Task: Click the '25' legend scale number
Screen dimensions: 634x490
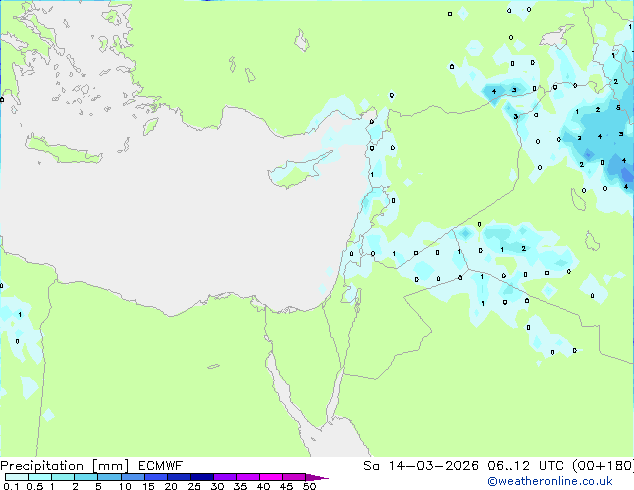Action: point(194,486)
